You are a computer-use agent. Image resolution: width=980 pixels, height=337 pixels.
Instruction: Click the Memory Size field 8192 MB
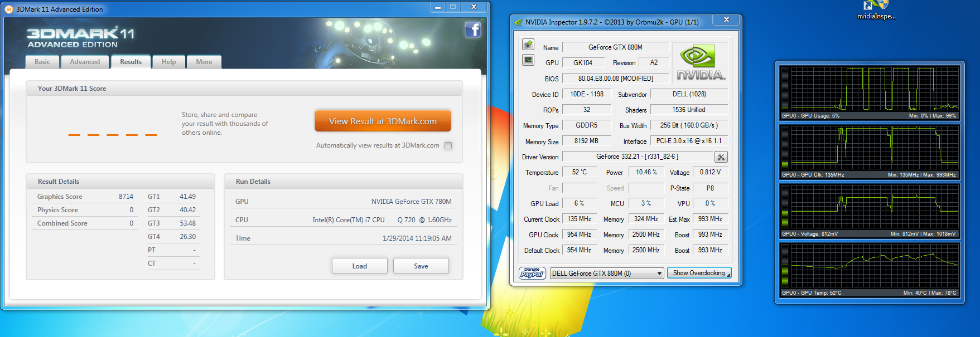point(586,141)
